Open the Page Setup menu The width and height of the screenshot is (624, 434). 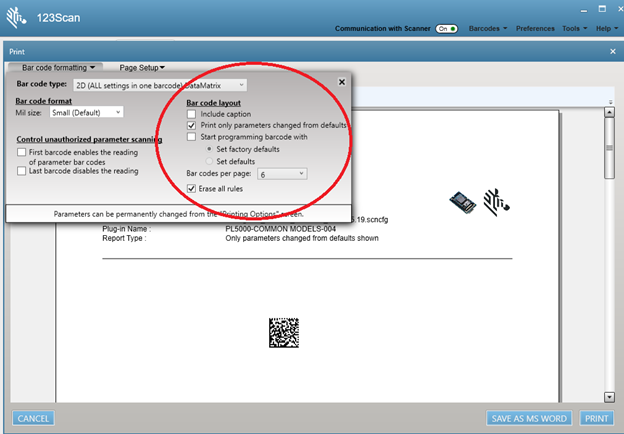(142, 67)
